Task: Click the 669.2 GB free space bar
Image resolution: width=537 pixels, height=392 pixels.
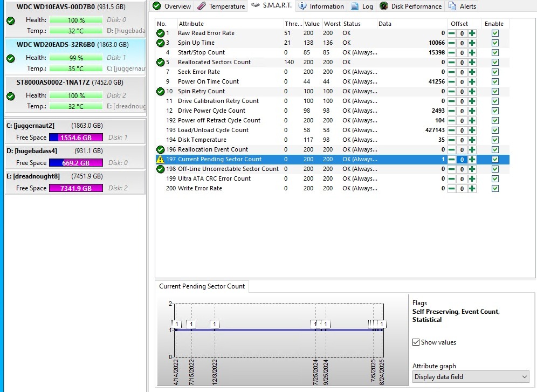Action: [x=76, y=163]
